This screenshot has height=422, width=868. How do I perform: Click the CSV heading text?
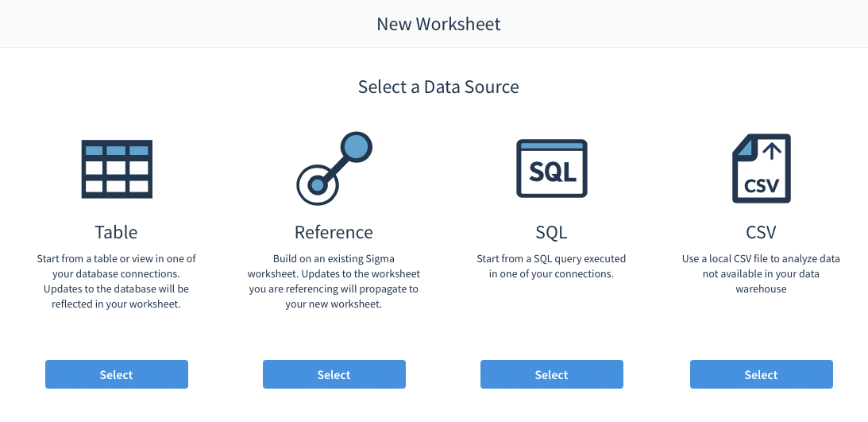tap(761, 231)
